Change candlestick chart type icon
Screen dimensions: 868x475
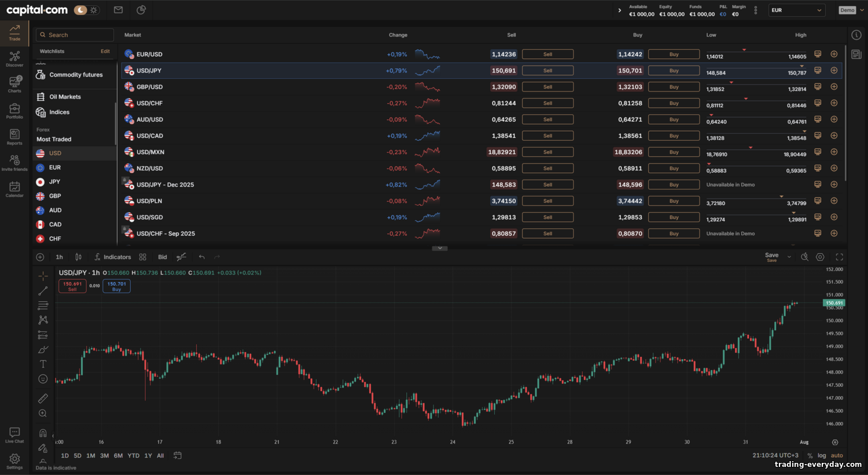[x=79, y=257]
